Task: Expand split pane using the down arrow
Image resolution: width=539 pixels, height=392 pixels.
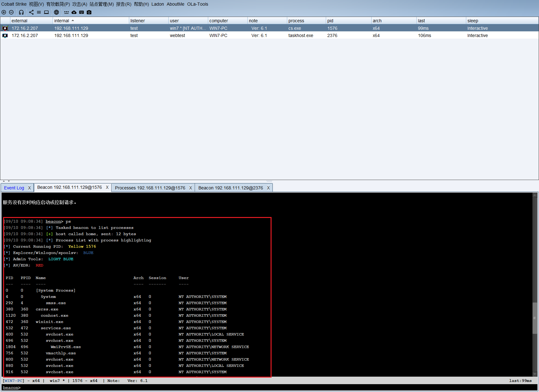Action: click(9, 181)
